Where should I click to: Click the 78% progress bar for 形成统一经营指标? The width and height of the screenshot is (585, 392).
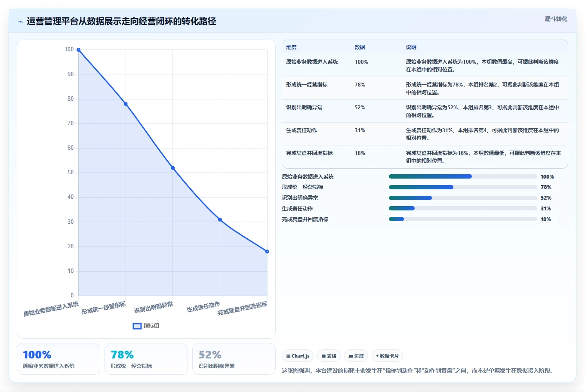(463, 187)
